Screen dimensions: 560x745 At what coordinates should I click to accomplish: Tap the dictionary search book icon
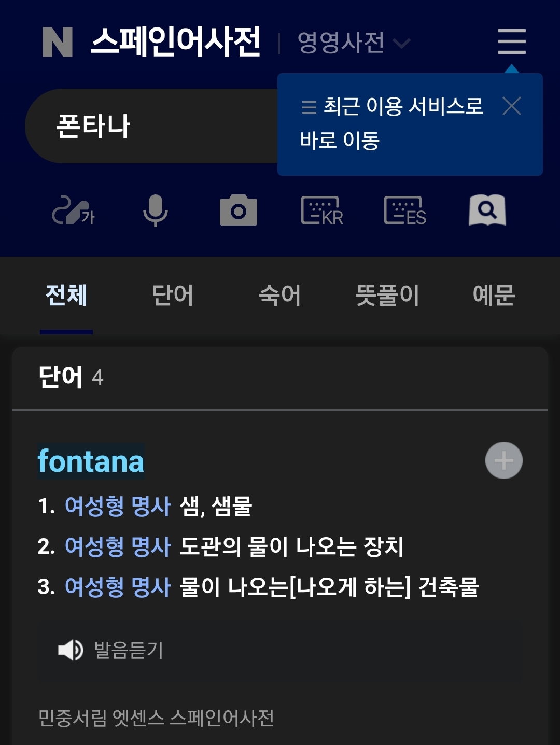tap(487, 210)
